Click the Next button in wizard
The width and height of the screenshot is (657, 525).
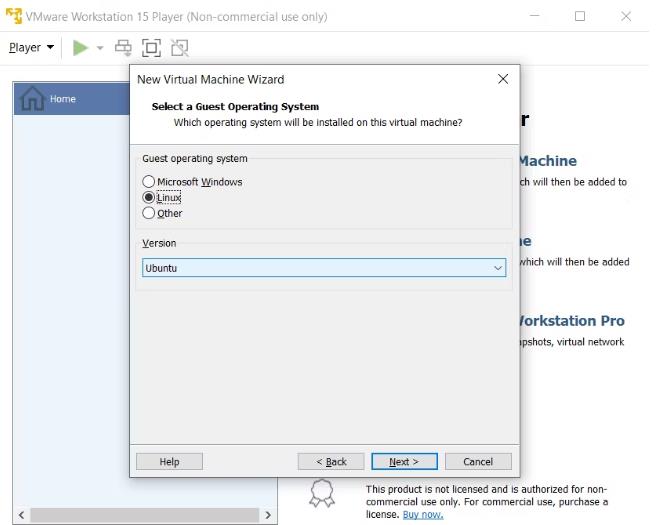click(x=404, y=461)
